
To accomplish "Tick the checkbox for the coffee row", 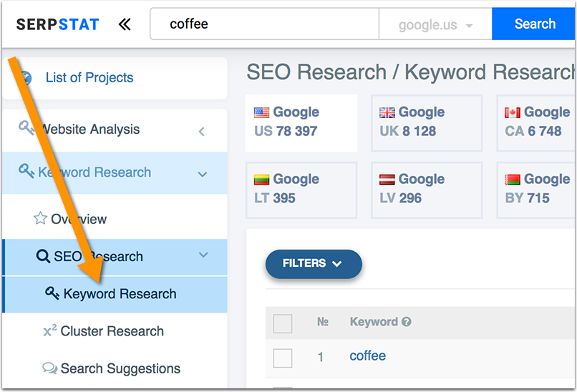I will point(283,357).
